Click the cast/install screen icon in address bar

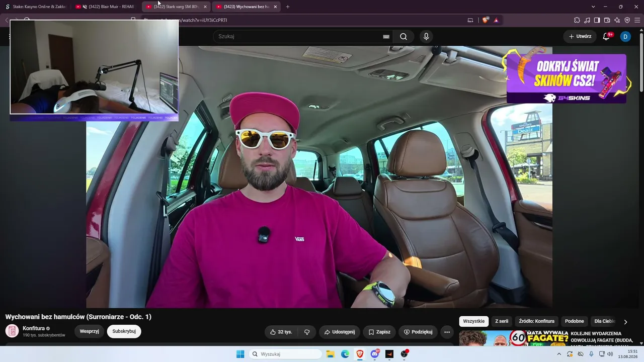point(470,20)
